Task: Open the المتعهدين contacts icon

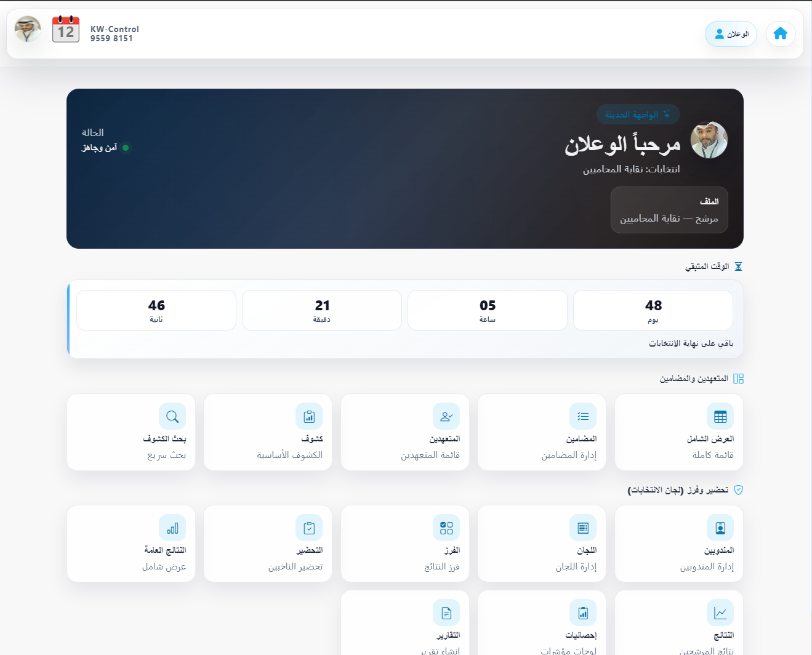Action: click(x=446, y=416)
